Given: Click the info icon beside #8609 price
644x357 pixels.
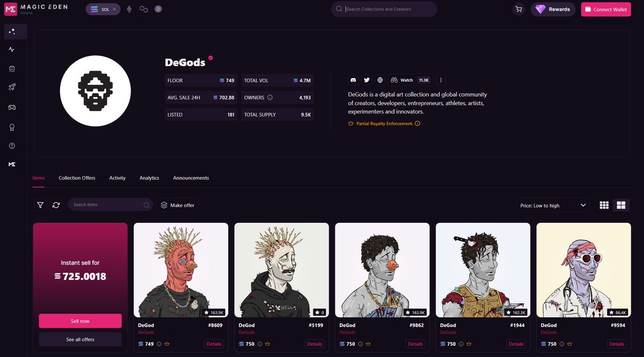Looking at the screenshot, I should click(x=159, y=344).
